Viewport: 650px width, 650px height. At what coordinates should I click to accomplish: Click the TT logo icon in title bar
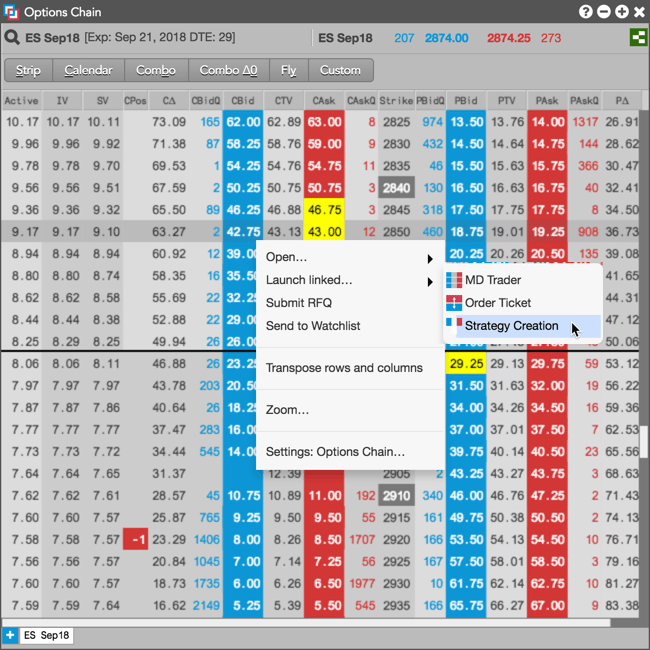tap(11, 12)
